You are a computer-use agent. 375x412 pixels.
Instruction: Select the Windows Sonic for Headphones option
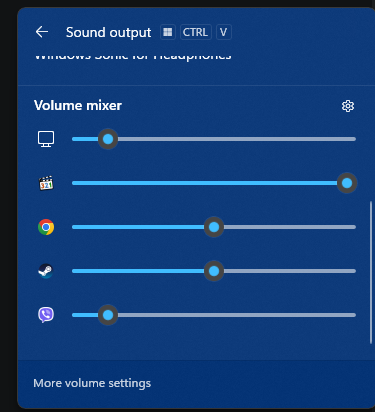pyautogui.click(x=133, y=57)
